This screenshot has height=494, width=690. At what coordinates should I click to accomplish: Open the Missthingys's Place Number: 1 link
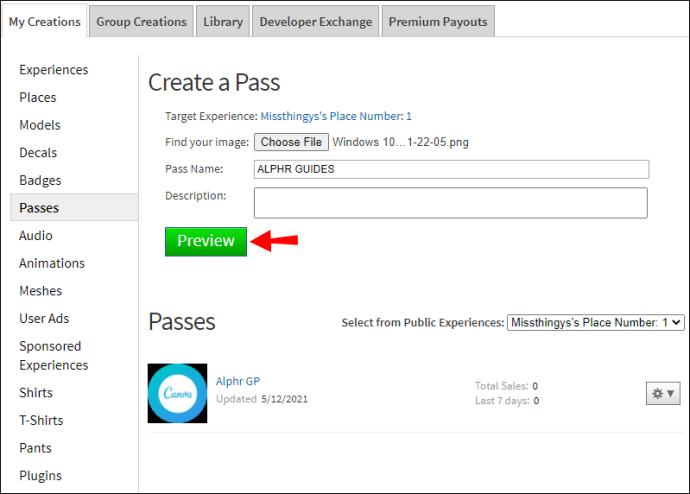[336, 116]
